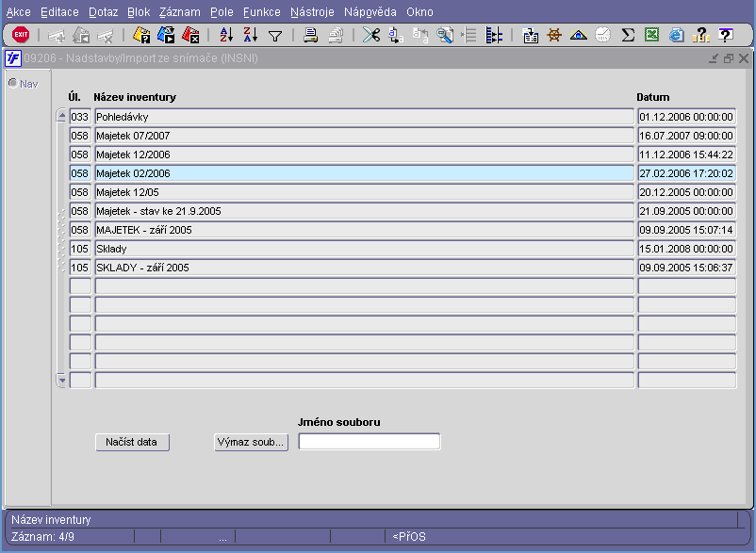Open the Nástroje menu
756x553 pixels.
tap(312, 12)
